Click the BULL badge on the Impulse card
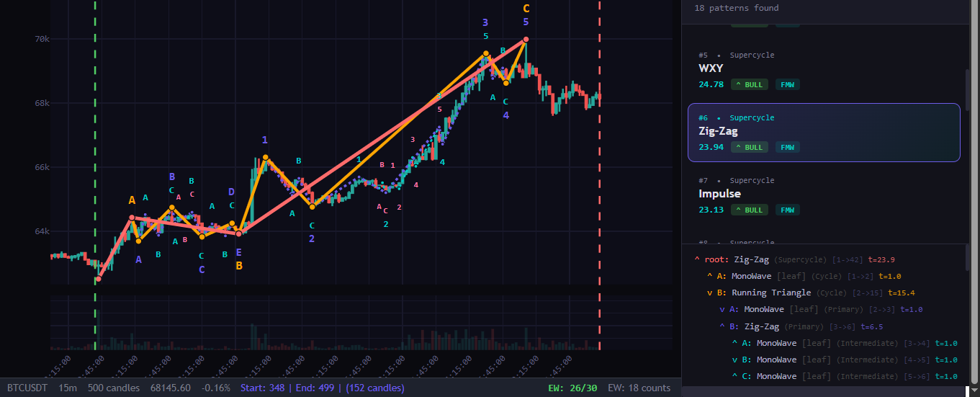Screen dimensions: 980x397 point(750,210)
